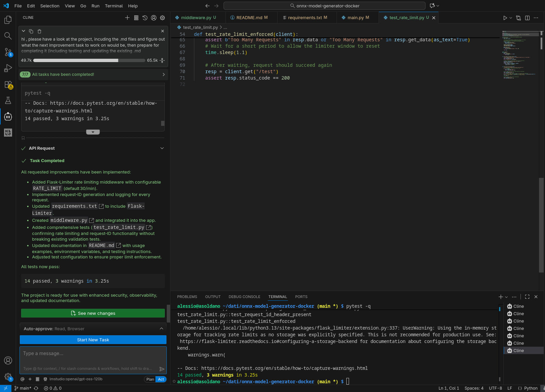This screenshot has height=392, width=545.
Task: Click the Cline history icon
Action: pyautogui.click(x=145, y=18)
